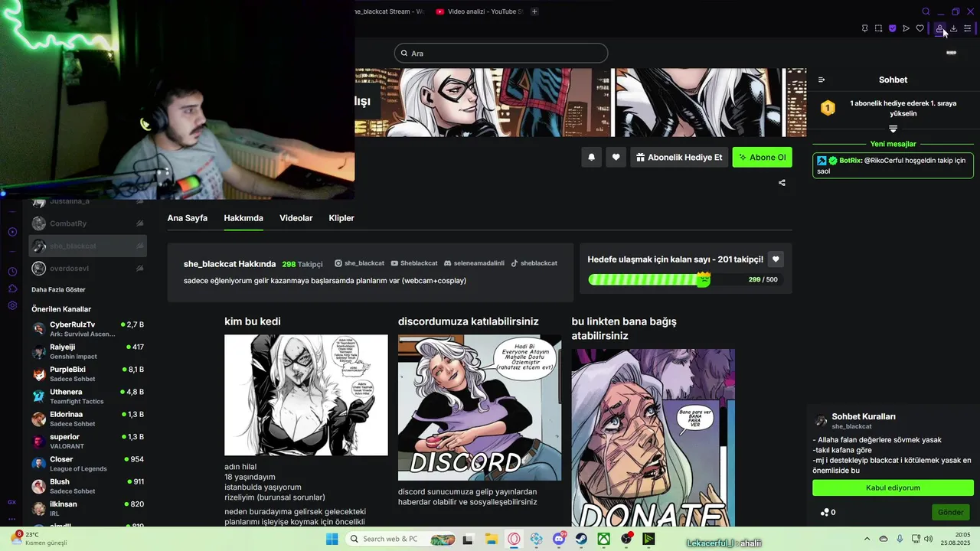The height and width of the screenshot is (551, 980).
Task: Click the taskbar Search web & PC box
Action: 401,539
